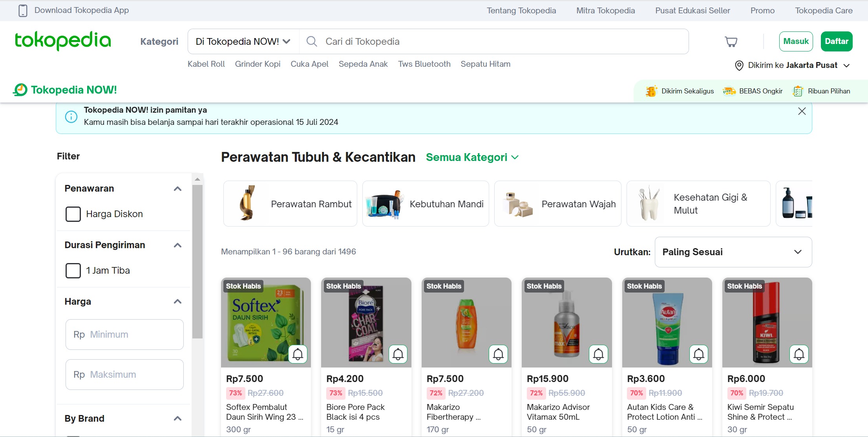Click the Tokopedia logo
868x437 pixels.
coord(63,41)
